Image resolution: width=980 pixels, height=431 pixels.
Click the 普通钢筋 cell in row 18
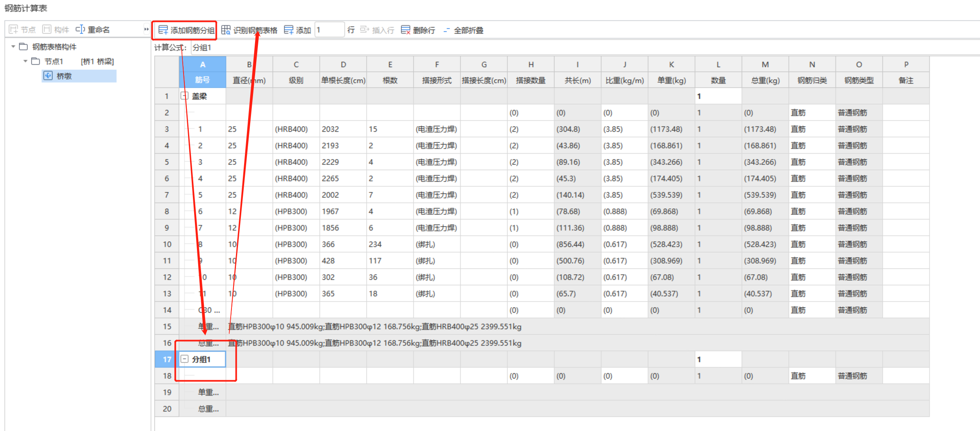859,376
